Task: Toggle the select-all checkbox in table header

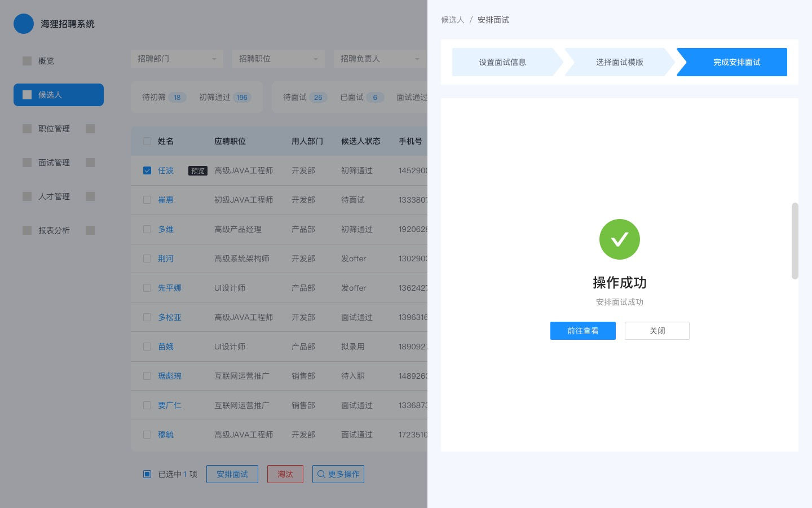Action: click(147, 141)
